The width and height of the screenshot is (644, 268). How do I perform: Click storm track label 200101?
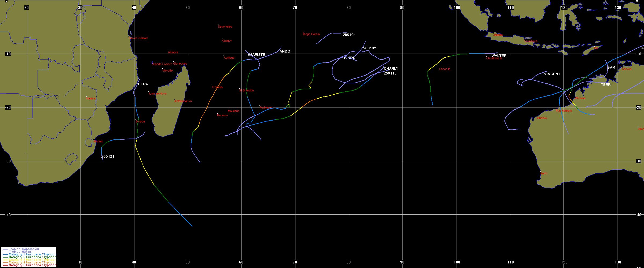pyautogui.click(x=349, y=35)
